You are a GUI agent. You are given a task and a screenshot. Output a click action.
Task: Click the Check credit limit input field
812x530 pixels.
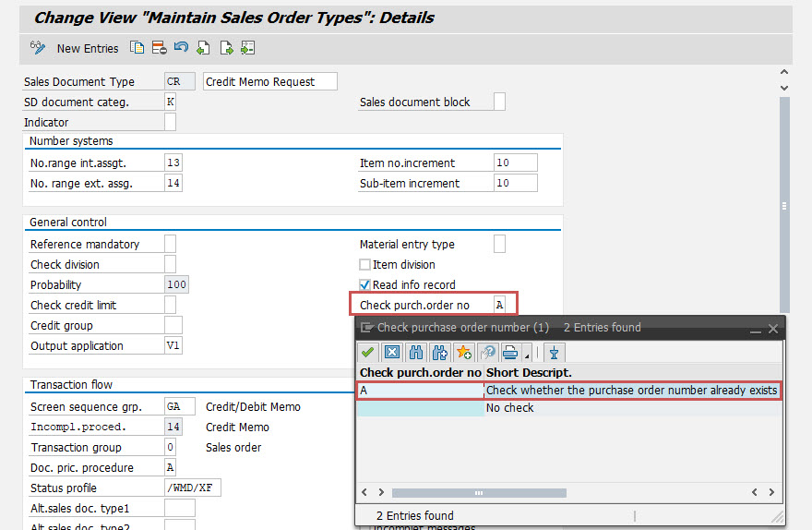pyautogui.click(x=170, y=306)
